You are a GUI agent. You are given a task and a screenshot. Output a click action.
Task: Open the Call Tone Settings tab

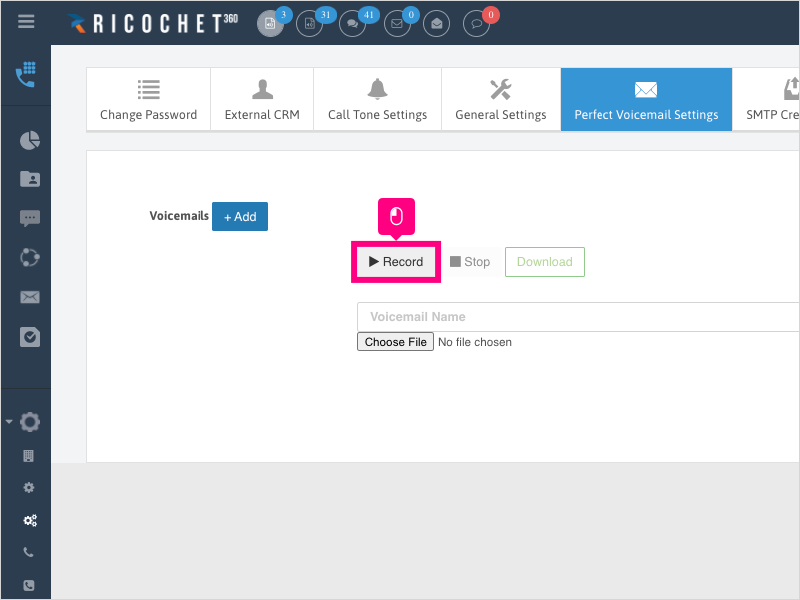pos(378,99)
